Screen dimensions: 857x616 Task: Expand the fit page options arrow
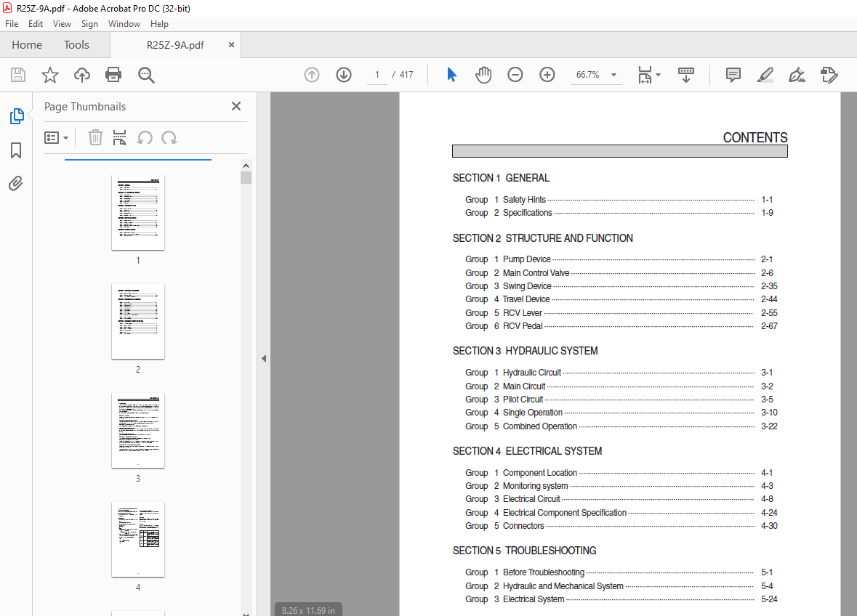(658, 75)
